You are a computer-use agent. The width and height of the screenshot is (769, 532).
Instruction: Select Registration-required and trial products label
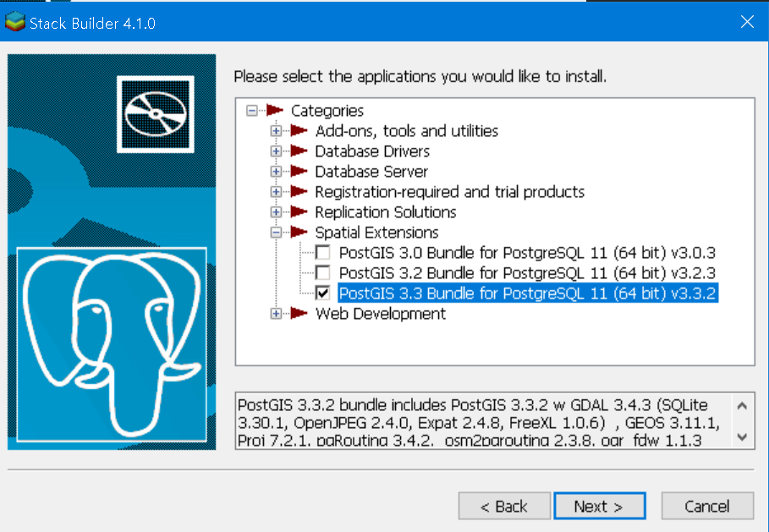click(x=450, y=192)
